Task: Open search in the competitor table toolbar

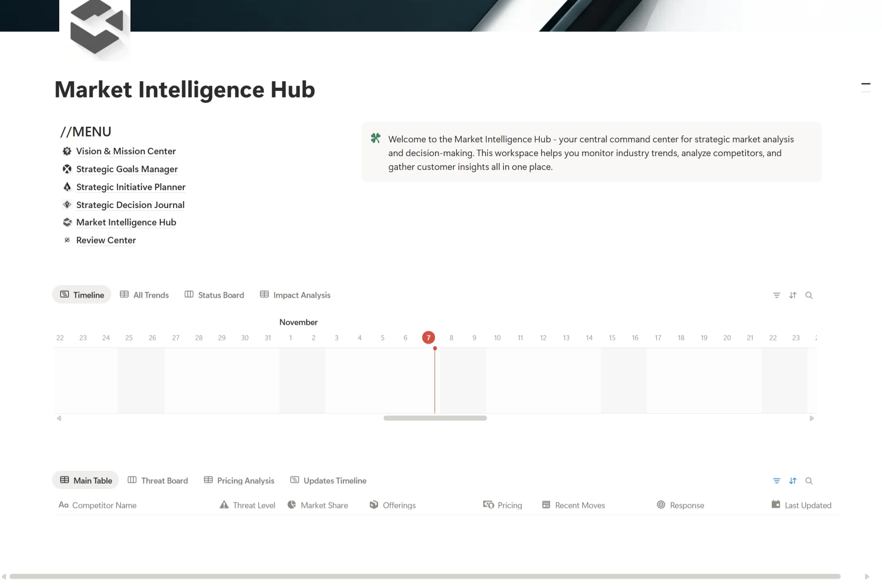Action: click(809, 481)
